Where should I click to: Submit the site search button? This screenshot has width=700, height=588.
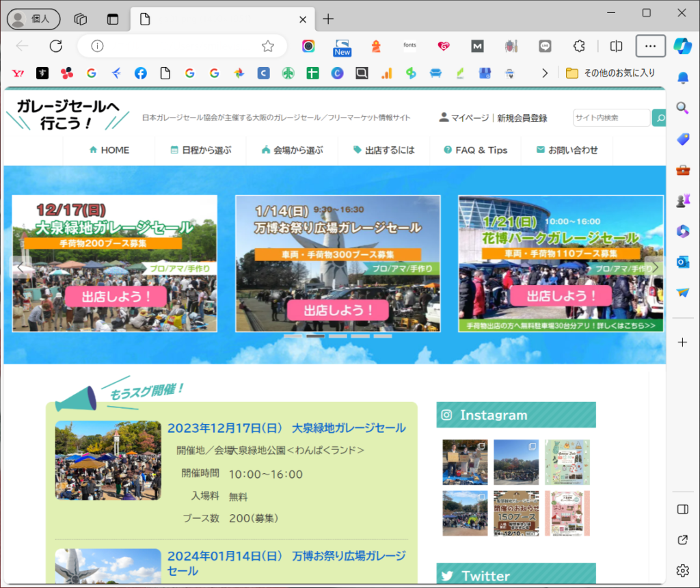(x=659, y=118)
